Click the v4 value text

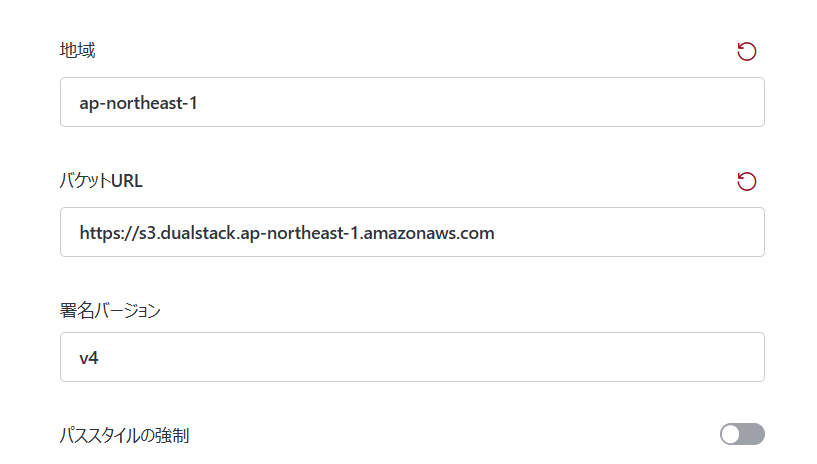(x=89, y=357)
